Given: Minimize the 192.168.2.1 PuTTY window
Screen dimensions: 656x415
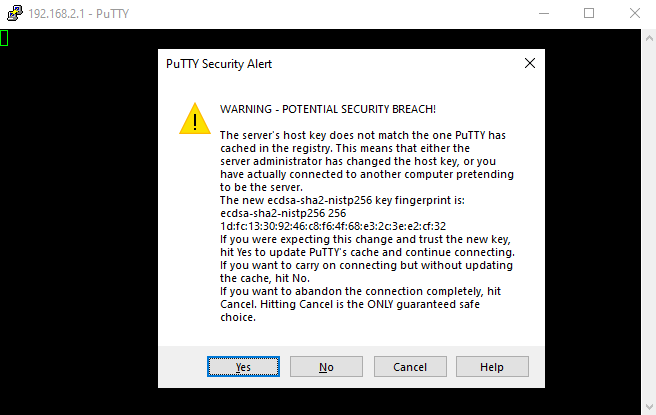Looking at the screenshot, I should pyautogui.click(x=542, y=13).
